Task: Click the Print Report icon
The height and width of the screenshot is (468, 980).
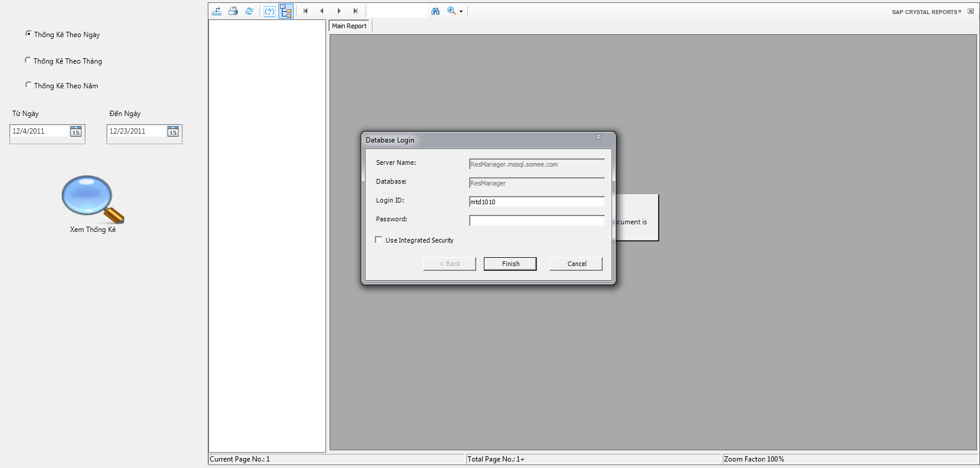Action: (x=233, y=11)
